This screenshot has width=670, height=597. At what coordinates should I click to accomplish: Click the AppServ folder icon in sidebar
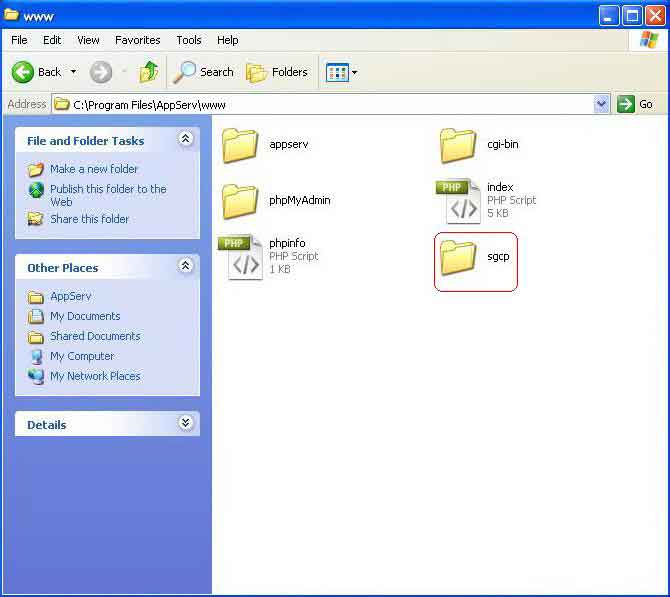pyautogui.click(x=36, y=297)
